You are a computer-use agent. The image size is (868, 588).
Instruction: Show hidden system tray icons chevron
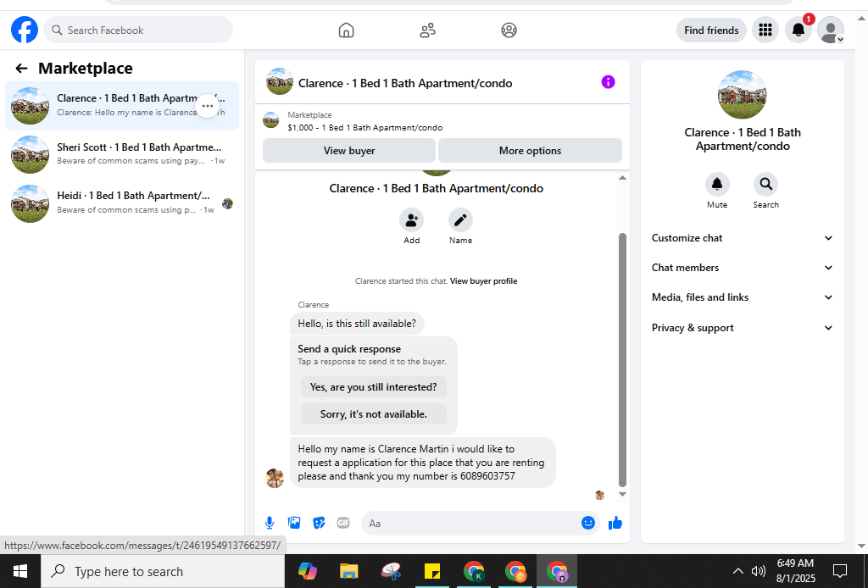click(x=738, y=571)
